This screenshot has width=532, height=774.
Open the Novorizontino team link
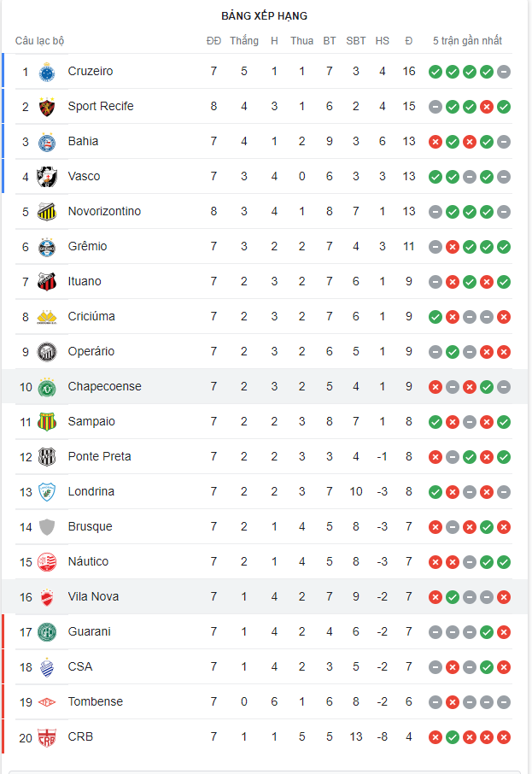(x=104, y=211)
